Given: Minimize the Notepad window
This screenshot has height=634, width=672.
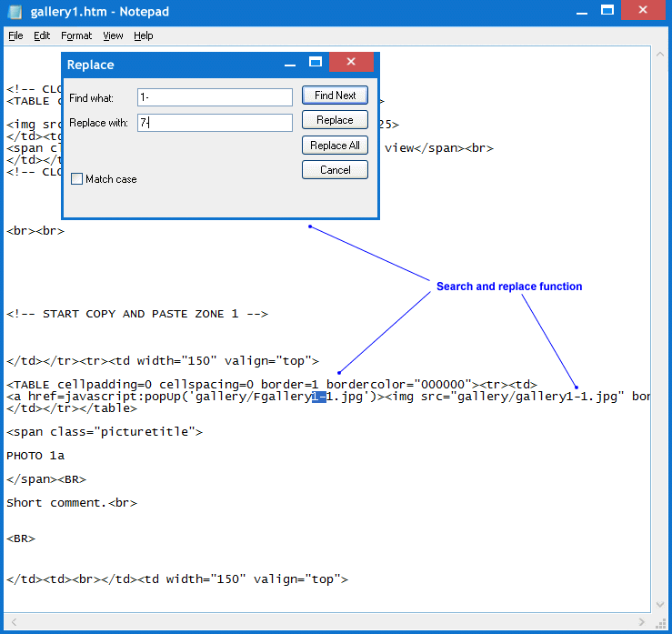Looking at the screenshot, I should point(582,12).
